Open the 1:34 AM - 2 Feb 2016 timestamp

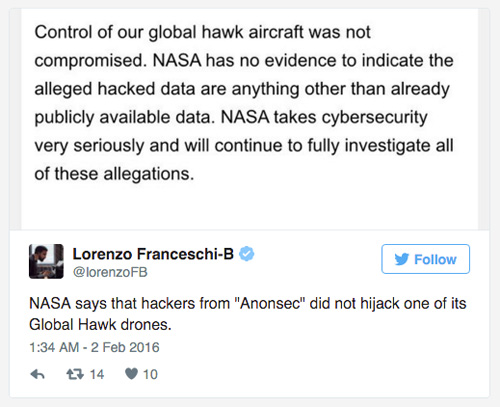click(x=94, y=347)
